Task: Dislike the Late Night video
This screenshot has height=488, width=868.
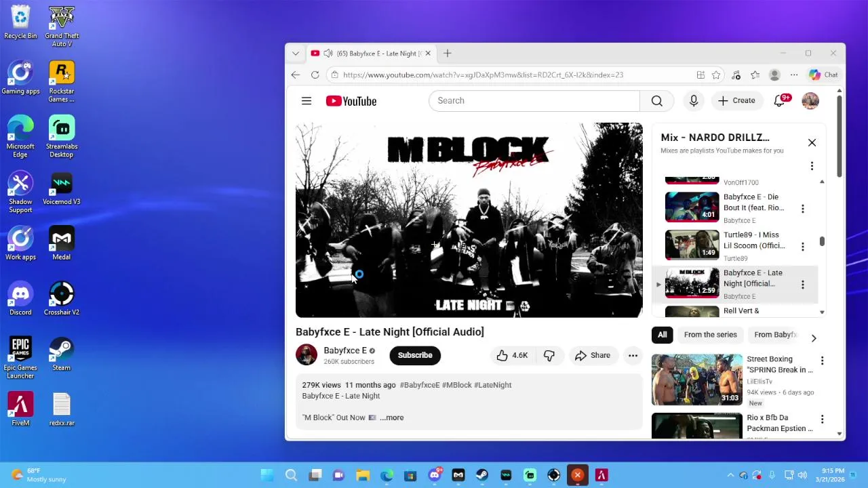Action: click(x=549, y=355)
